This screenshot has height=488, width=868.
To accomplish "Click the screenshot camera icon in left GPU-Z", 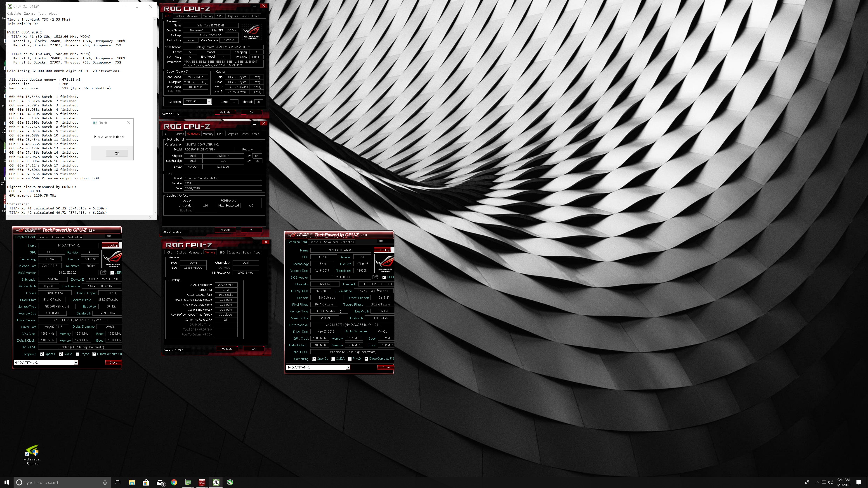I will 109,236.
